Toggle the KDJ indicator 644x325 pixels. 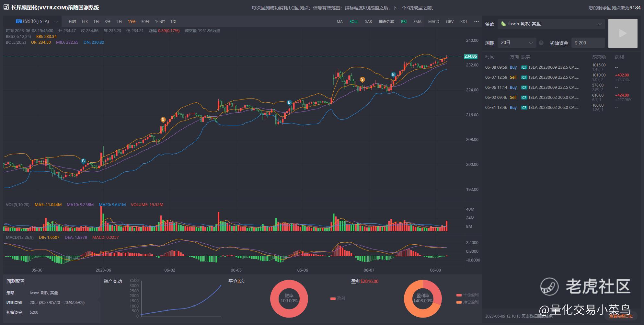coord(464,22)
